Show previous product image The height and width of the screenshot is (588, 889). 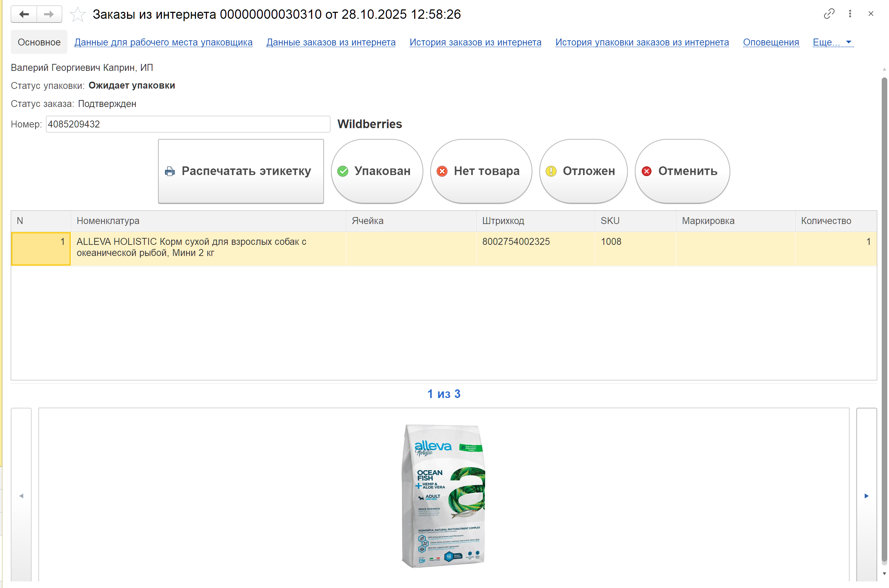tap(22, 496)
